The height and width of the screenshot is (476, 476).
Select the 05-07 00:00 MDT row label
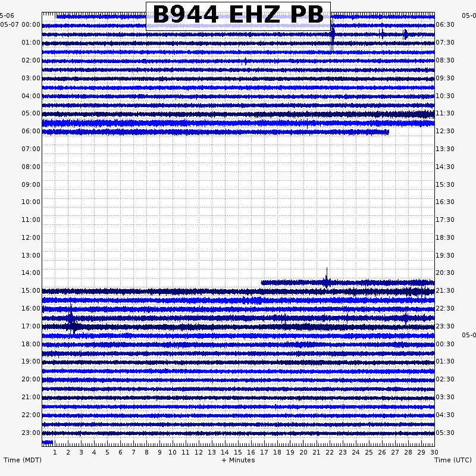(20, 24)
